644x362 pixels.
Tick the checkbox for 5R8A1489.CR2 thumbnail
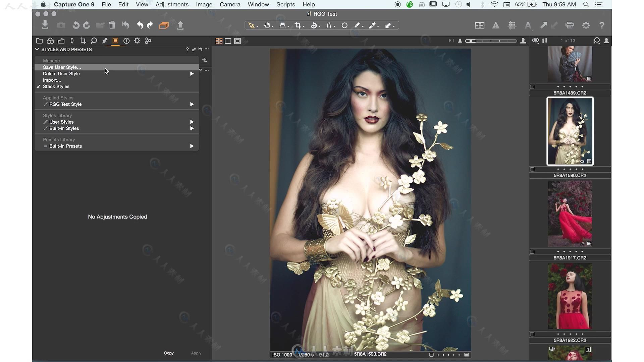coord(532,87)
